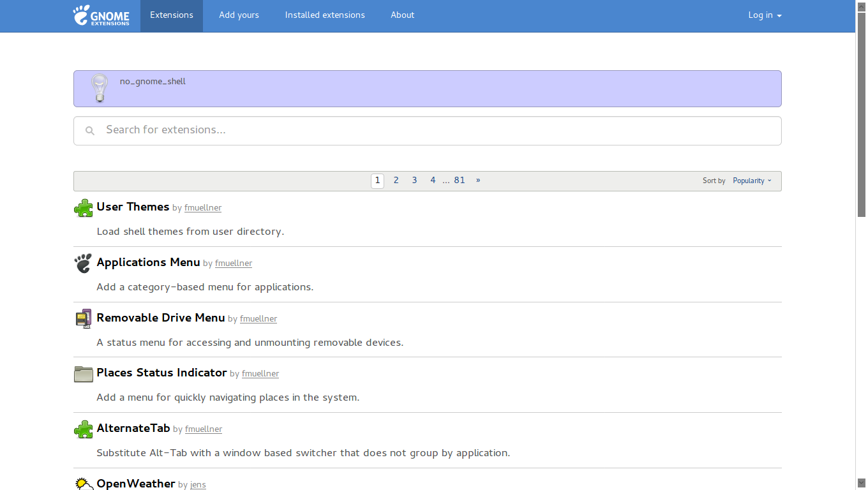Click the GNOME Extensions logo
868x490 pixels.
[101, 15]
